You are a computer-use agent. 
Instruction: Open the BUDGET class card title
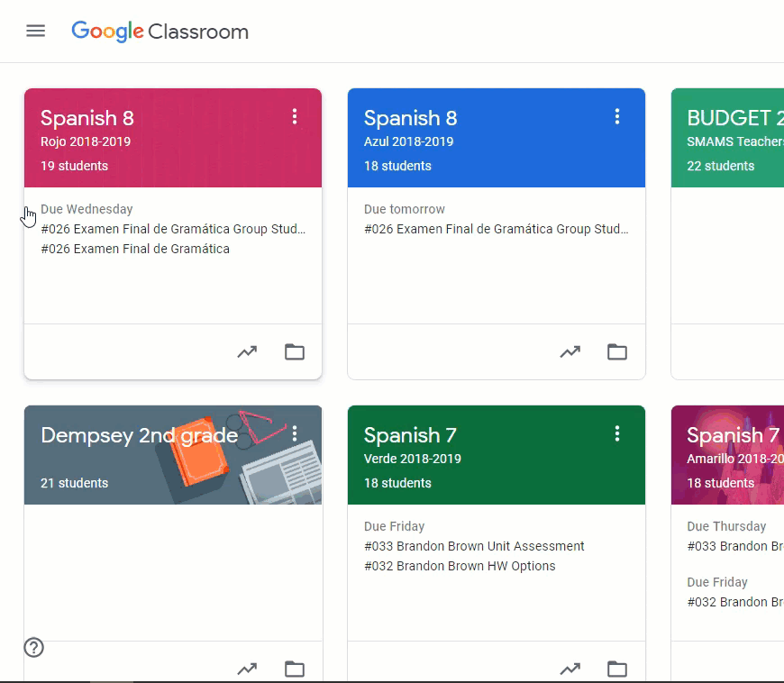click(x=735, y=119)
